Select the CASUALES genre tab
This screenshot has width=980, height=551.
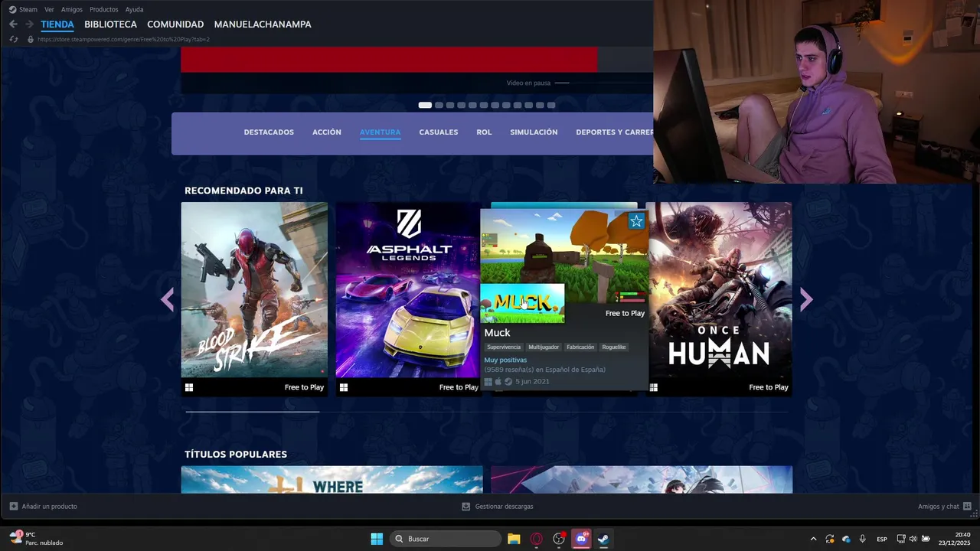[x=439, y=132]
